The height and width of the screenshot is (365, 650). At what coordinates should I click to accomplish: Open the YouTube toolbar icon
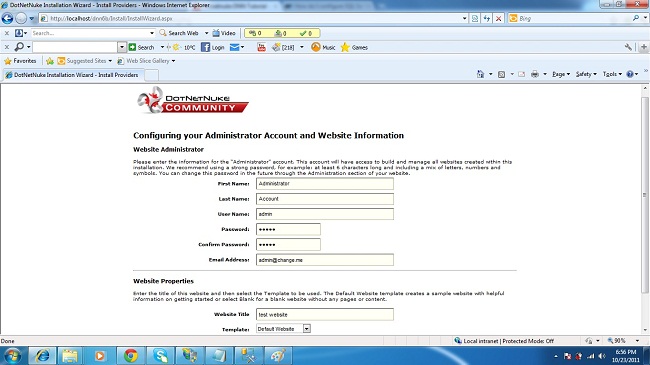[261, 47]
